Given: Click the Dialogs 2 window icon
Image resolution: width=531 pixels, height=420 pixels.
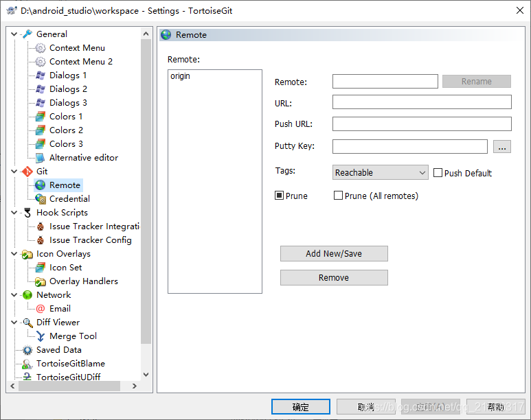Looking at the screenshot, I should click(x=41, y=89).
